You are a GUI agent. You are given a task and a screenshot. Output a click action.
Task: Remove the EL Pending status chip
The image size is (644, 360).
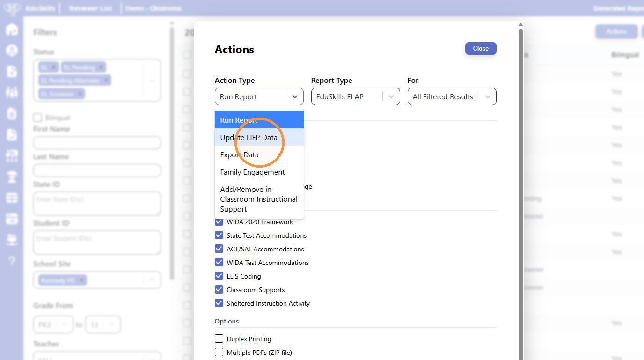pos(101,67)
